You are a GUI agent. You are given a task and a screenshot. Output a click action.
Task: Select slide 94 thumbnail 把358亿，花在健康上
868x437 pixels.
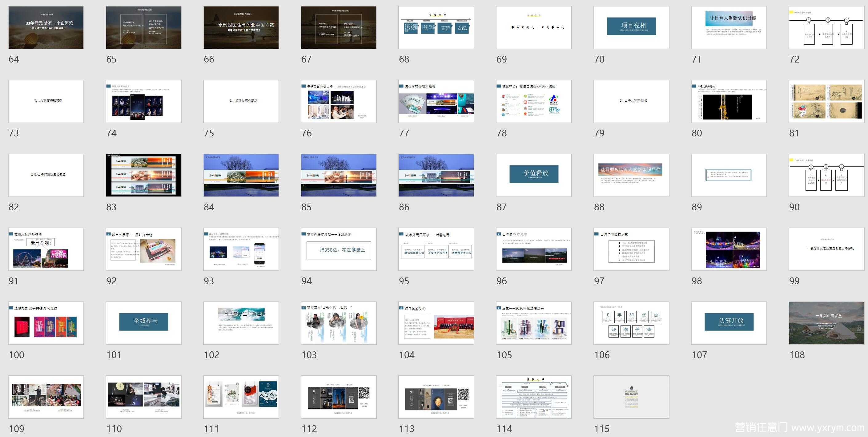click(339, 249)
